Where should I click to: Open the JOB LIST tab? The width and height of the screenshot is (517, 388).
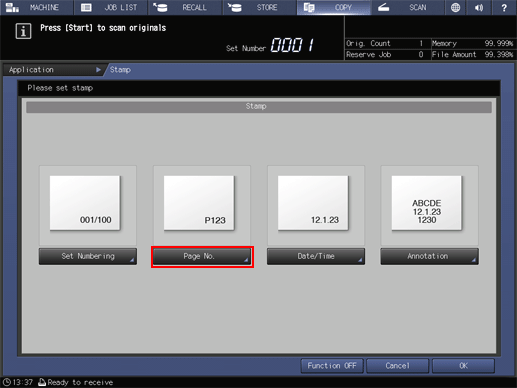coord(111,7)
